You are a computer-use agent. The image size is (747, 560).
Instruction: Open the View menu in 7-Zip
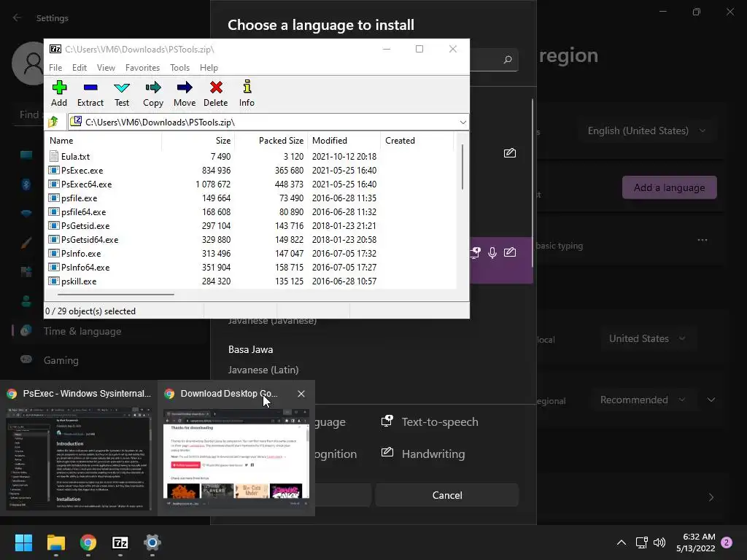click(106, 68)
